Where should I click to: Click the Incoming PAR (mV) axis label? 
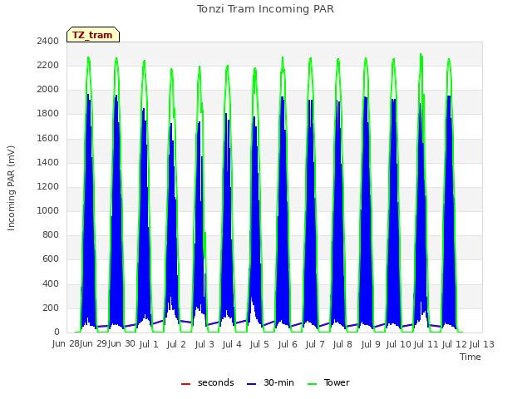coord(11,188)
